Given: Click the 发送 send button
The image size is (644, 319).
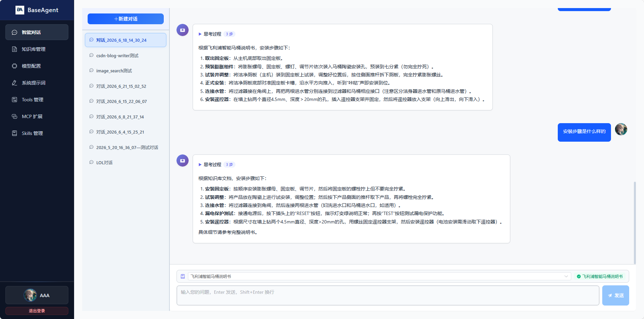Looking at the screenshot, I should point(615,295).
